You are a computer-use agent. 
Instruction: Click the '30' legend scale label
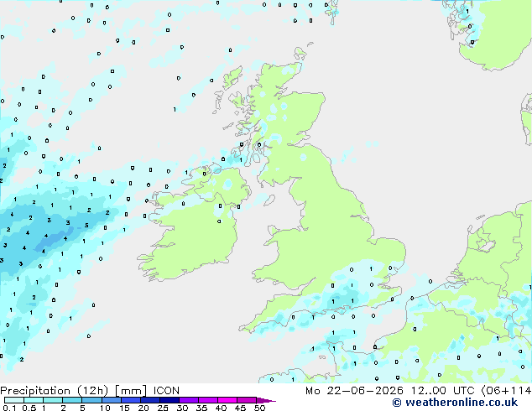pos(183,408)
